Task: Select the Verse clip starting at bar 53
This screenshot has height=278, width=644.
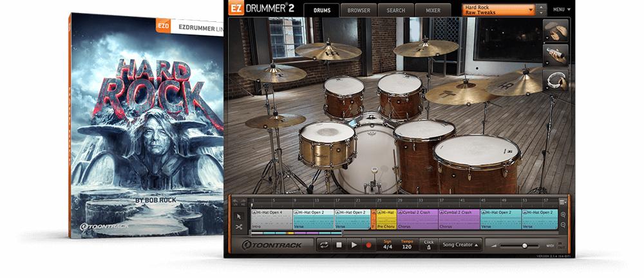Action: [x=540, y=219]
